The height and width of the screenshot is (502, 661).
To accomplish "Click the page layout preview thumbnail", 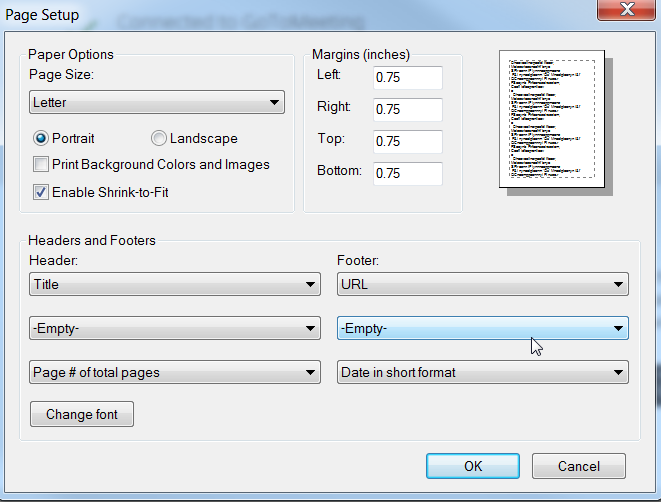I will pos(552,119).
